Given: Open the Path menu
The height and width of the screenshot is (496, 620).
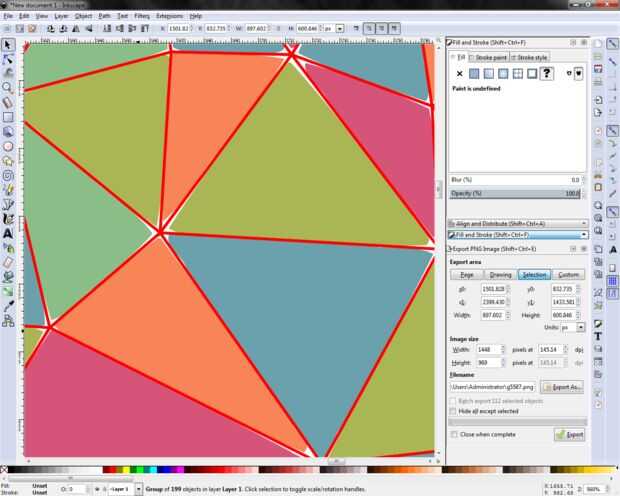Looking at the screenshot, I should pyautogui.click(x=104, y=16).
